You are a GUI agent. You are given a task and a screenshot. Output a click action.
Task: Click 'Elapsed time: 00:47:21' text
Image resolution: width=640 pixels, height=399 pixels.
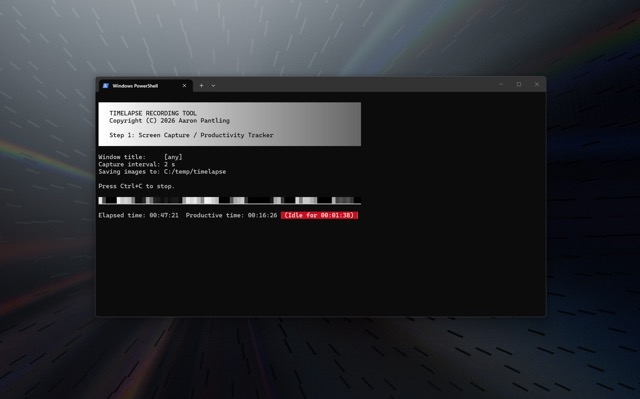(138, 215)
